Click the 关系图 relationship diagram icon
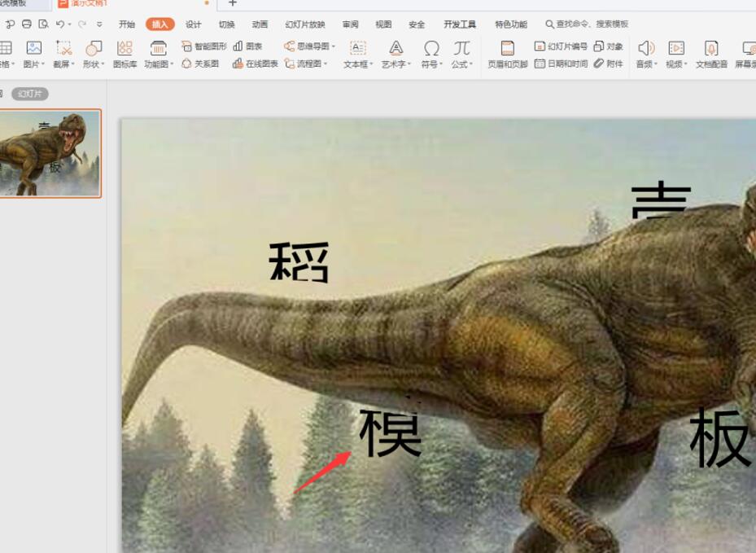Image resolution: width=756 pixels, height=553 pixels. (186, 64)
